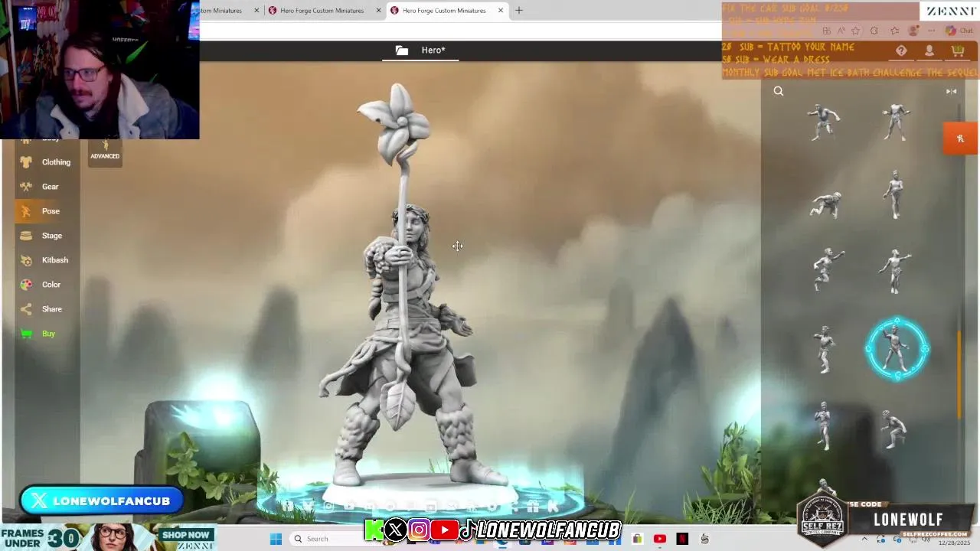Click the browser split screen icon
Screen dimensions: 980x551
826,31
